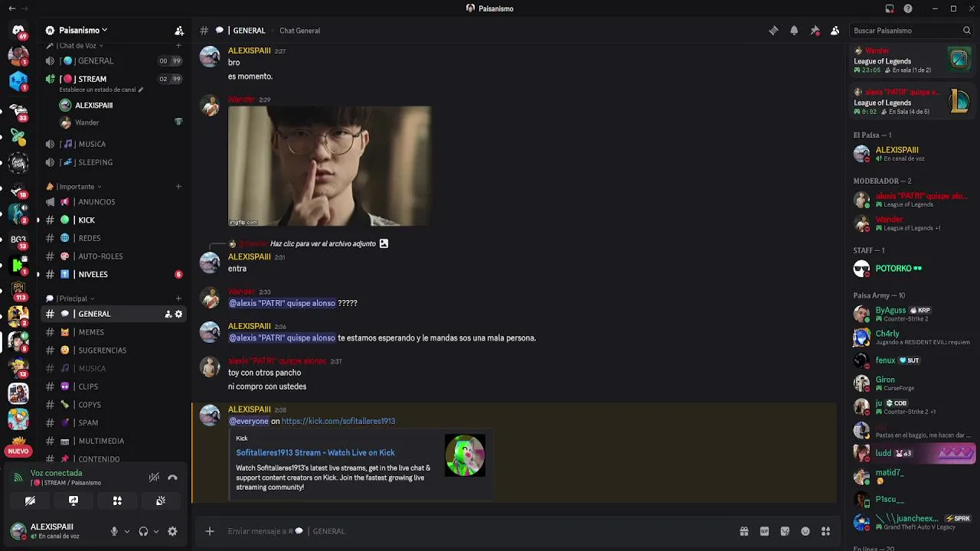This screenshot has height=551, width=980.
Task: Open notification settings bell icon
Action: 794,31
